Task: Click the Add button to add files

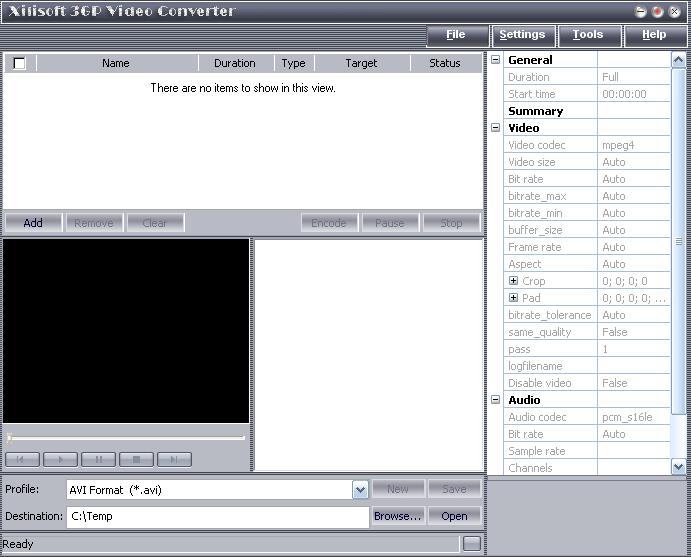Action: (x=33, y=223)
